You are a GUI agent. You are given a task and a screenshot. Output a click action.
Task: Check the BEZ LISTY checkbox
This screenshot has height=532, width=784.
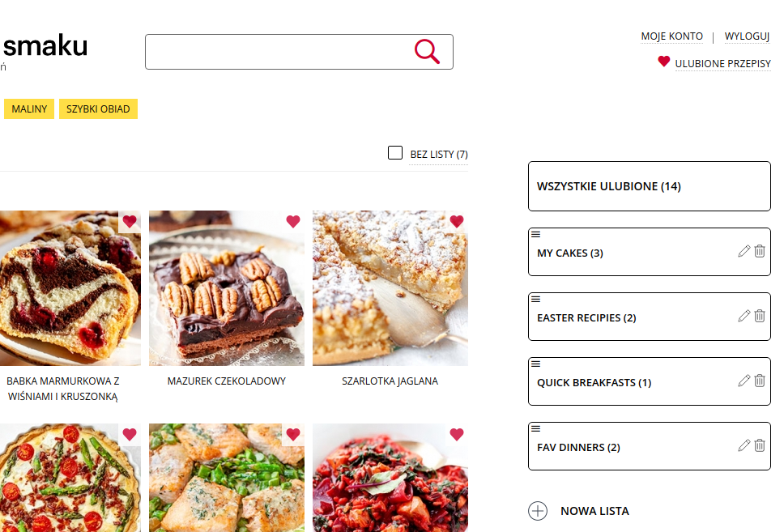[x=395, y=152]
